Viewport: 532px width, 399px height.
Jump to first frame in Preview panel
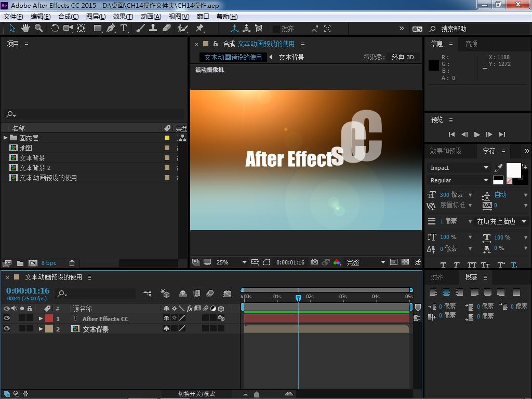[x=451, y=135]
